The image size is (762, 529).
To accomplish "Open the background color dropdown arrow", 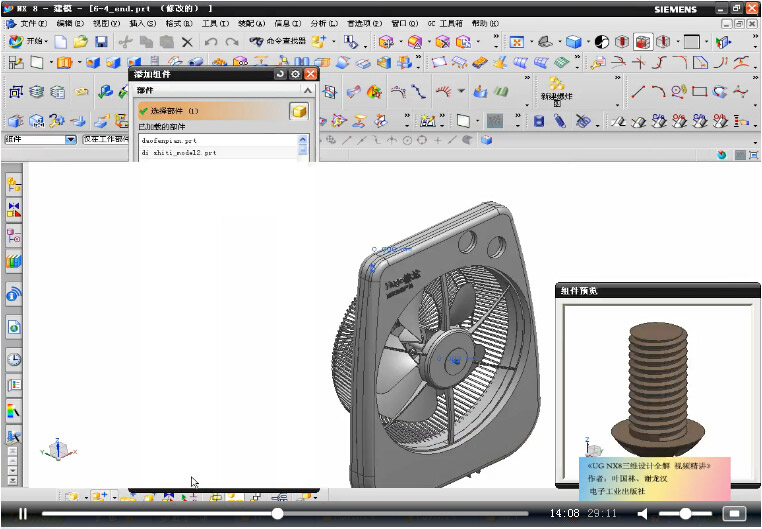I will point(705,42).
